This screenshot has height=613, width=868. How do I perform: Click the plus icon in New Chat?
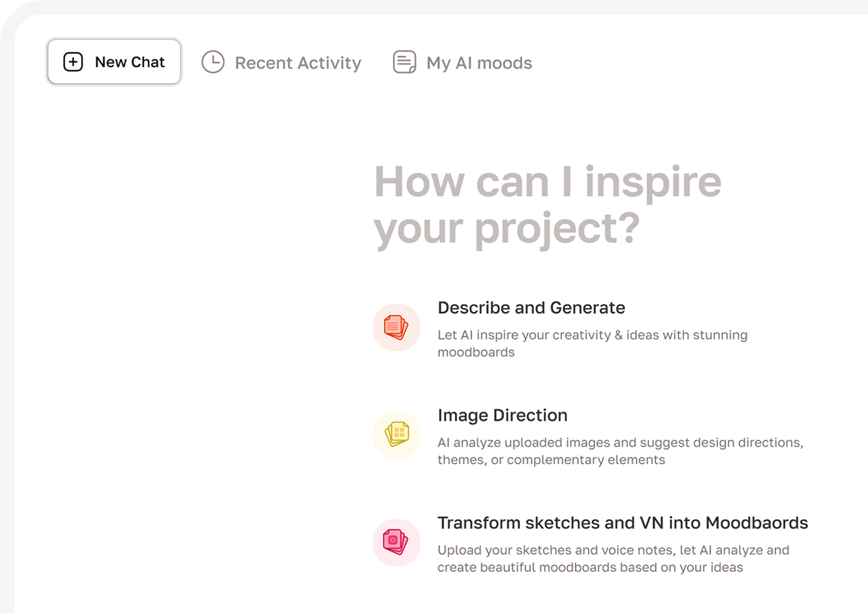click(x=73, y=62)
